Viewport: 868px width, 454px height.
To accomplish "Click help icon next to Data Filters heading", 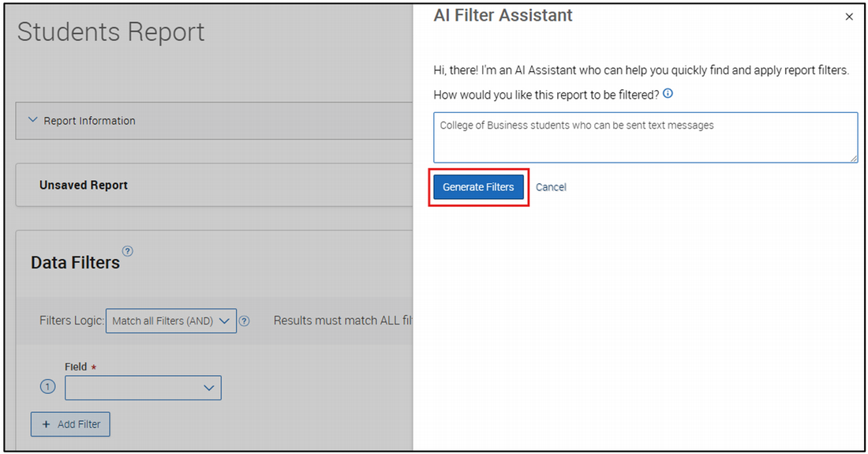I will pos(128,251).
